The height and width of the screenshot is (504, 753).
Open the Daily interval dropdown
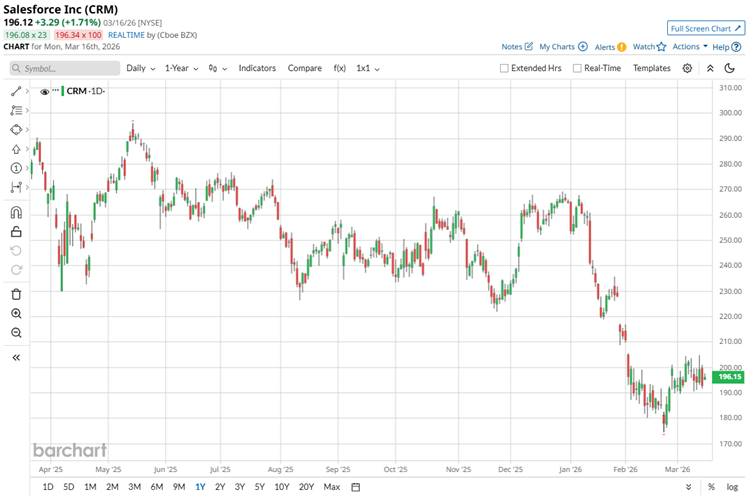(140, 68)
